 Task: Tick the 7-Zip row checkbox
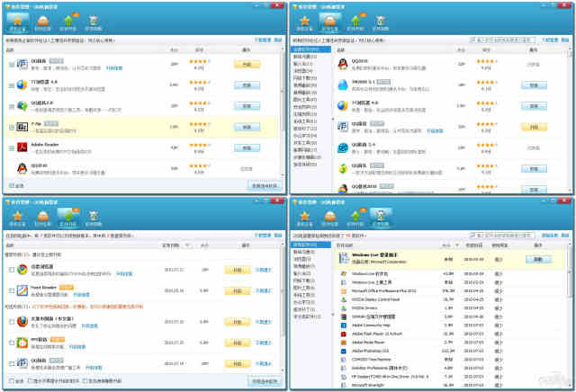pos(12,128)
